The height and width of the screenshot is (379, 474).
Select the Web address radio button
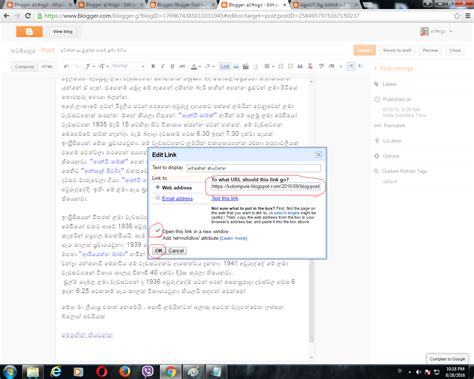coord(158,187)
